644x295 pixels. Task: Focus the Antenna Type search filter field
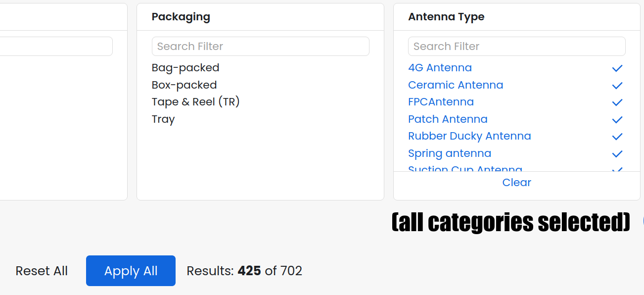click(516, 47)
